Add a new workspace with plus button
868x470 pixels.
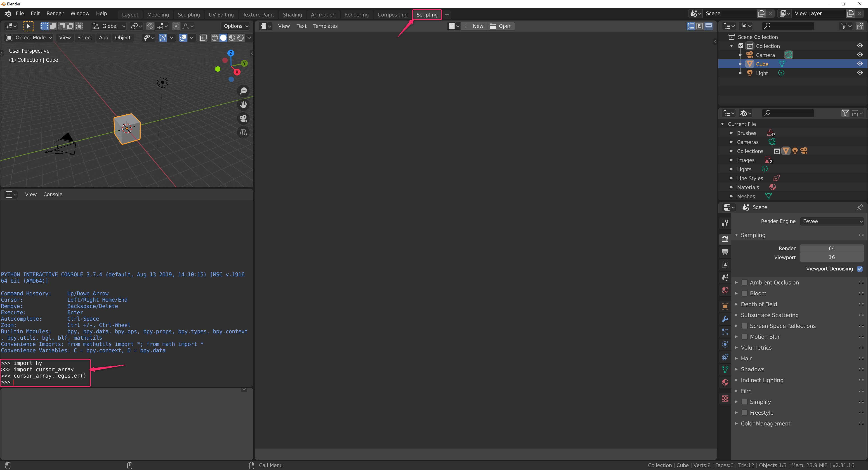pyautogui.click(x=447, y=15)
